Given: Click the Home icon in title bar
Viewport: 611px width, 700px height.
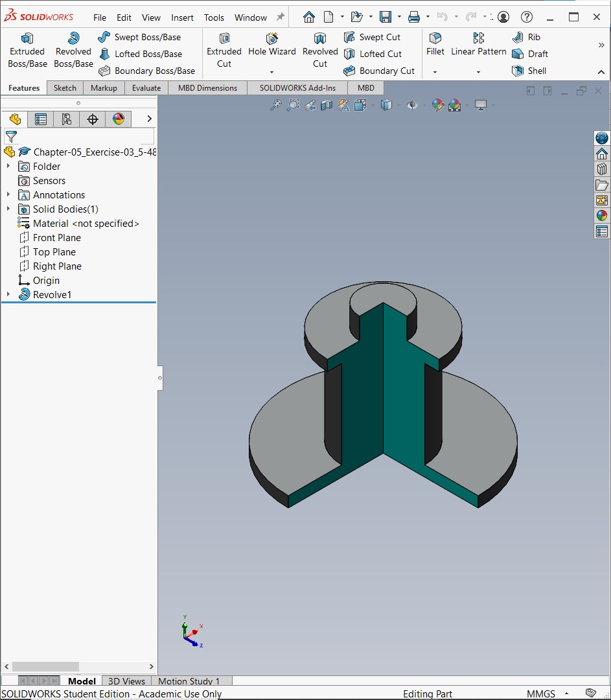Looking at the screenshot, I should pyautogui.click(x=309, y=17).
